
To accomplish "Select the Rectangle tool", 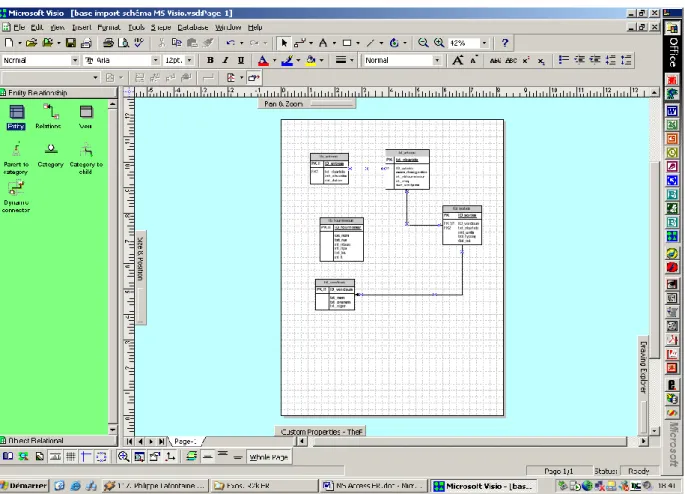I will [347, 43].
